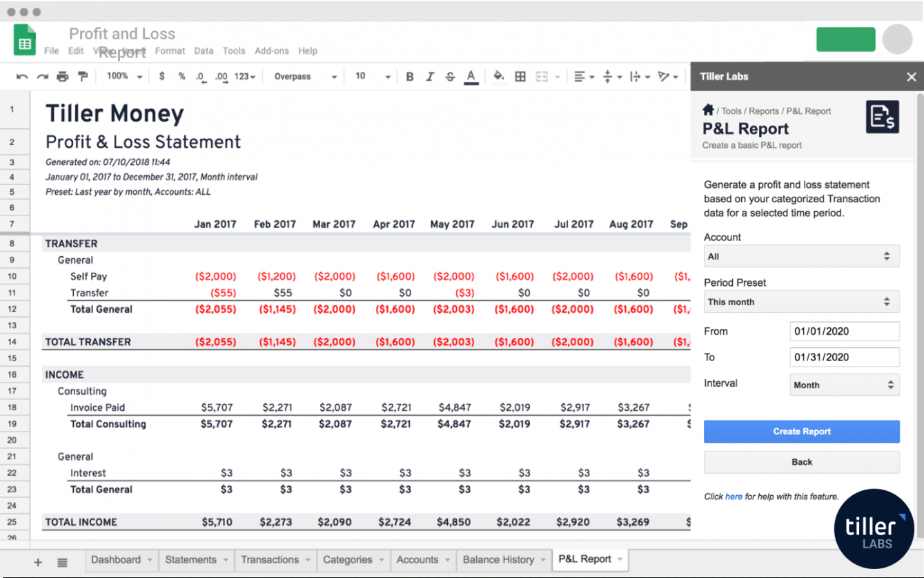Open the Overpass font dropdown
924x578 pixels.
[x=306, y=77]
